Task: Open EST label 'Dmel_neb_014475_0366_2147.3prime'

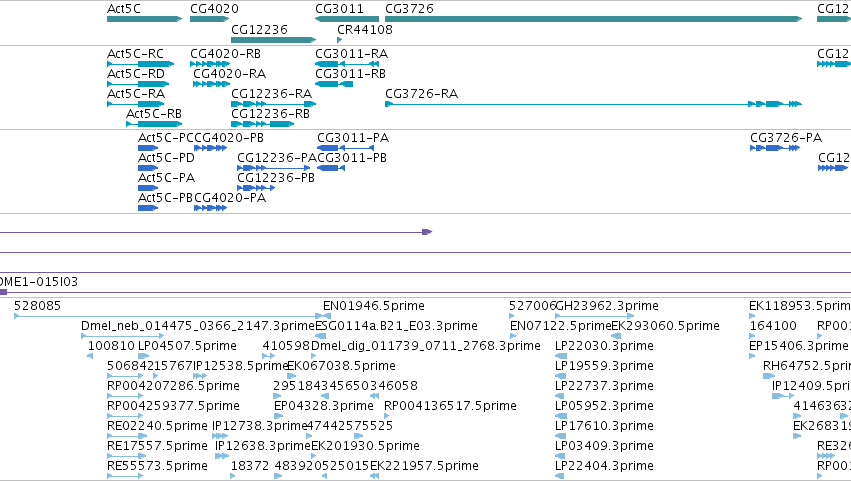Action: [x=198, y=326]
